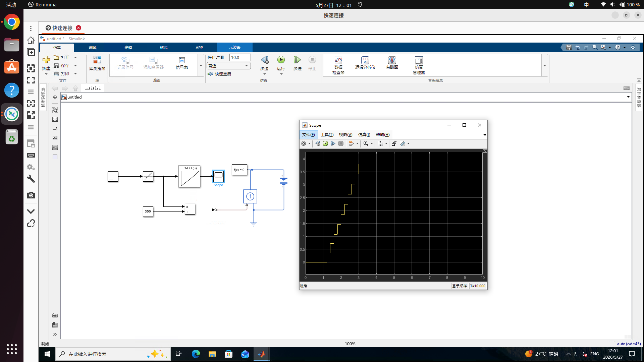Toggle Fast Restart (快速重启)
This screenshot has height=362, width=644.
(219, 74)
